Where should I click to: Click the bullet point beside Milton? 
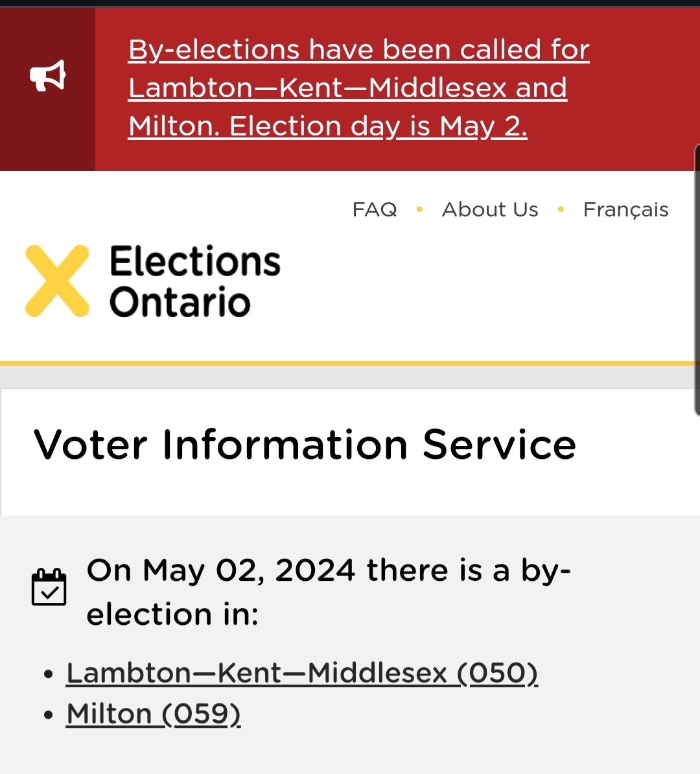pos(49,715)
